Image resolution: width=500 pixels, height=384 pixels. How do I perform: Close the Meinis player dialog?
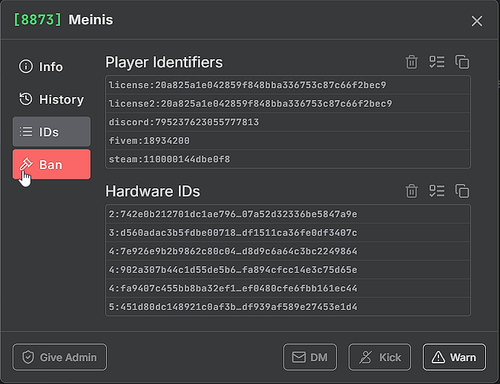(477, 21)
